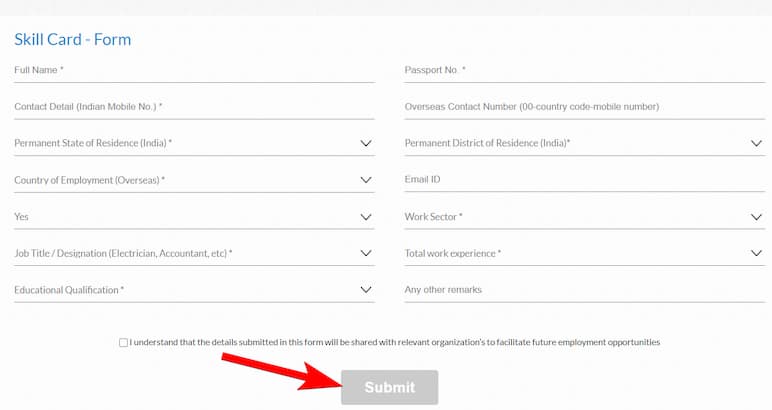Open Job Title / Designation dropdown

tap(194, 253)
